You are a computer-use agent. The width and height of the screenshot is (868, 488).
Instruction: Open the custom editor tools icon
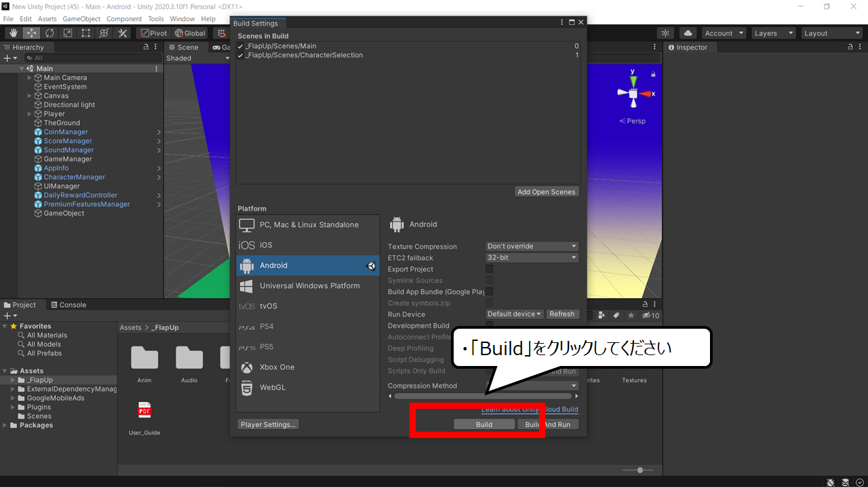pyautogui.click(x=123, y=33)
